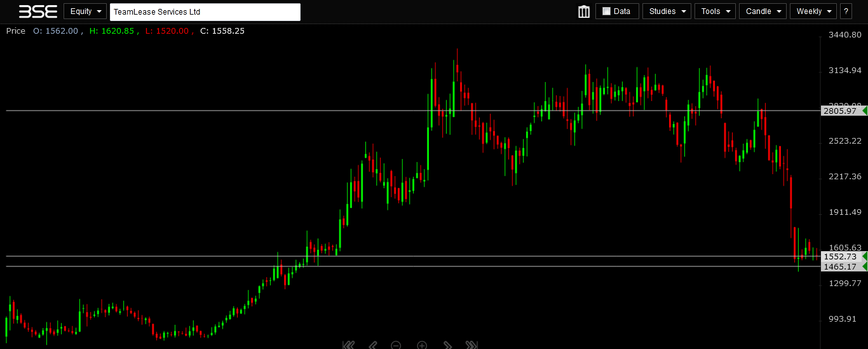Click the 3440.80 price axis label

[x=844, y=35]
